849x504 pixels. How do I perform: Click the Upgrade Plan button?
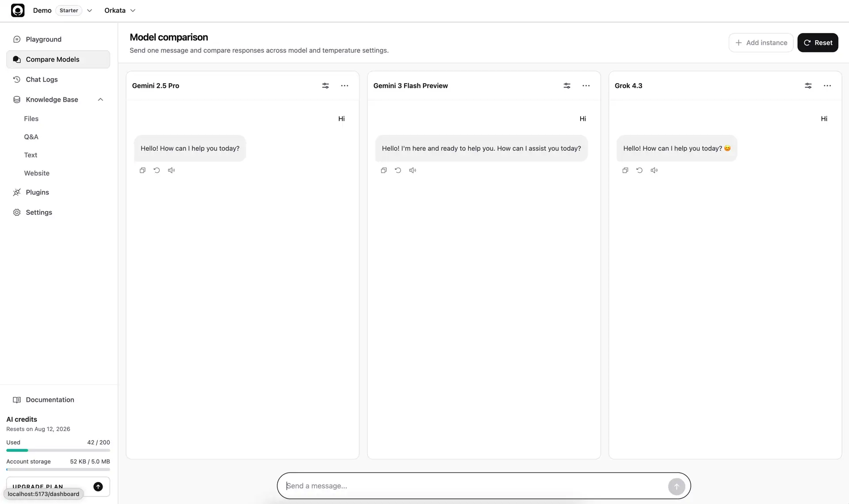(x=58, y=487)
